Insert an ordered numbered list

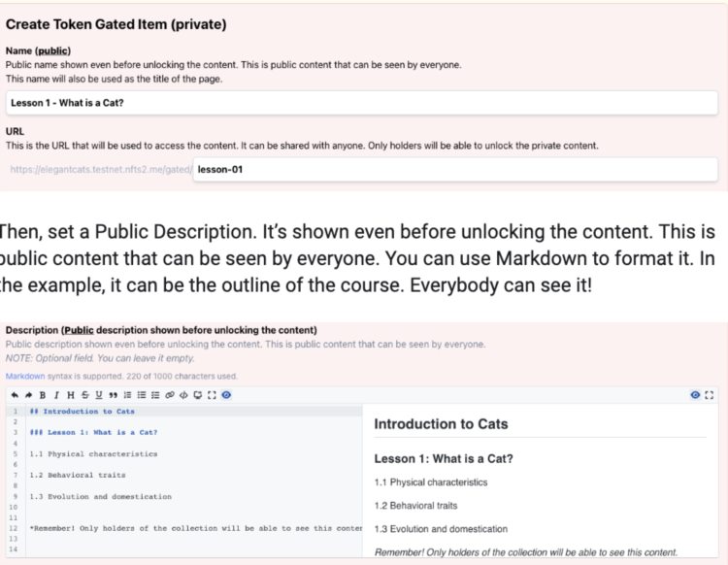pyautogui.click(x=127, y=395)
